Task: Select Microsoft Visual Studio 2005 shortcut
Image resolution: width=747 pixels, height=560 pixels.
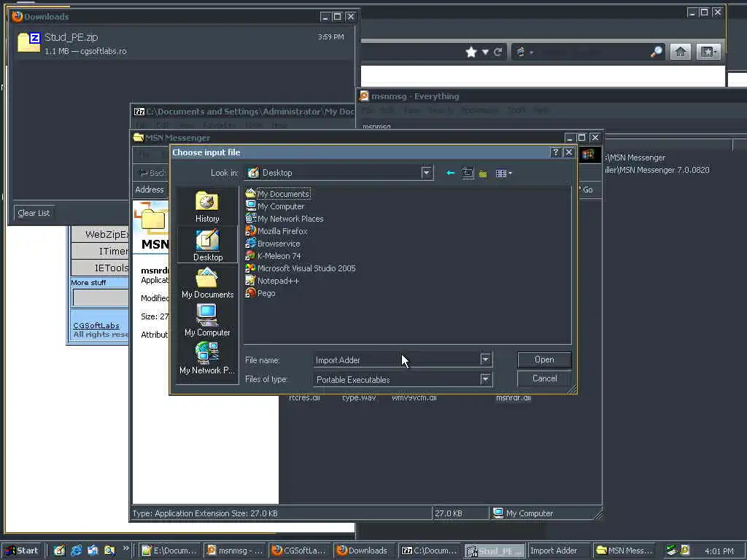Action: [x=301, y=268]
